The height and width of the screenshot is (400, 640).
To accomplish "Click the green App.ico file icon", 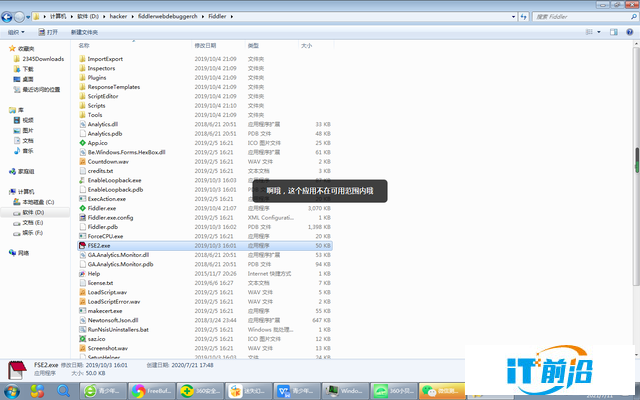I will 82,143.
